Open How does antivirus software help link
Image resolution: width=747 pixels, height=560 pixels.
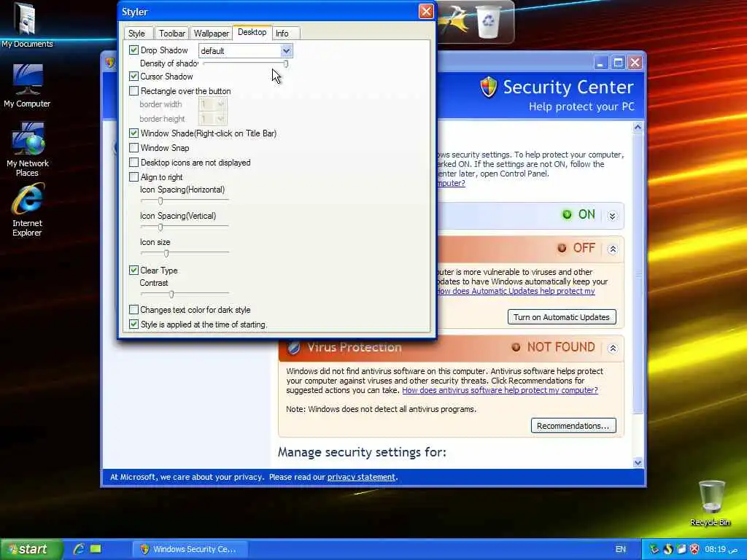[500, 390]
